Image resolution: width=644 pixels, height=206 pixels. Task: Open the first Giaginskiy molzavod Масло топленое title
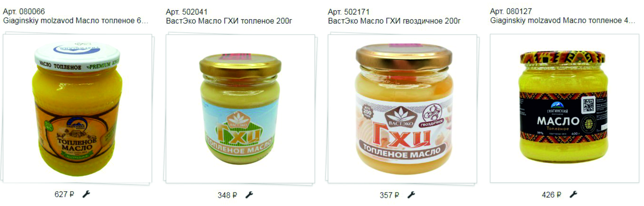point(75,20)
